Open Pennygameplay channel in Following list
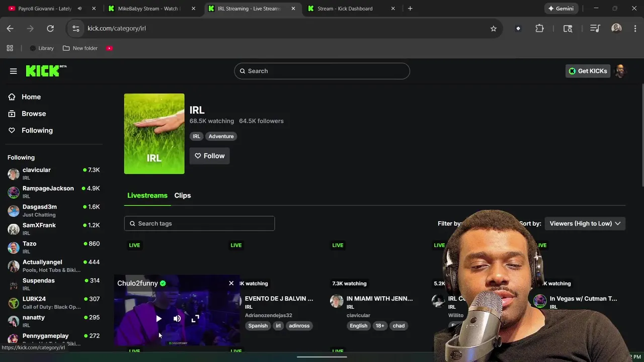 point(53,339)
